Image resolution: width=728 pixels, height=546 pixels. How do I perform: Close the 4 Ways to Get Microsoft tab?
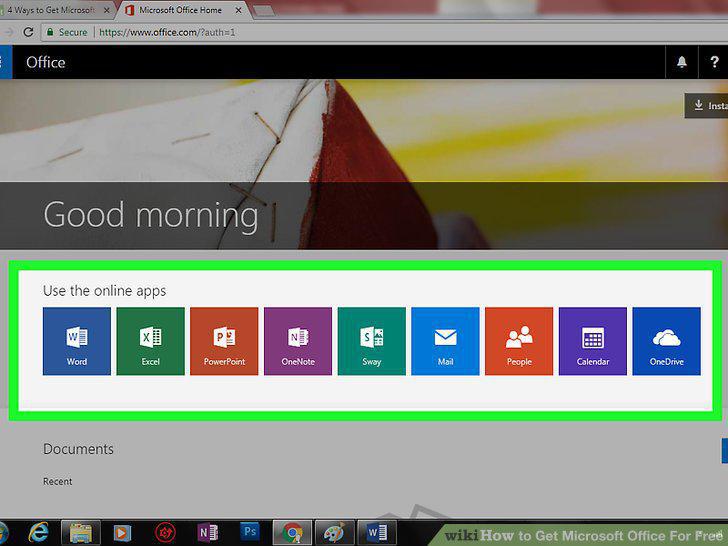pyautogui.click(x=106, y=10)
